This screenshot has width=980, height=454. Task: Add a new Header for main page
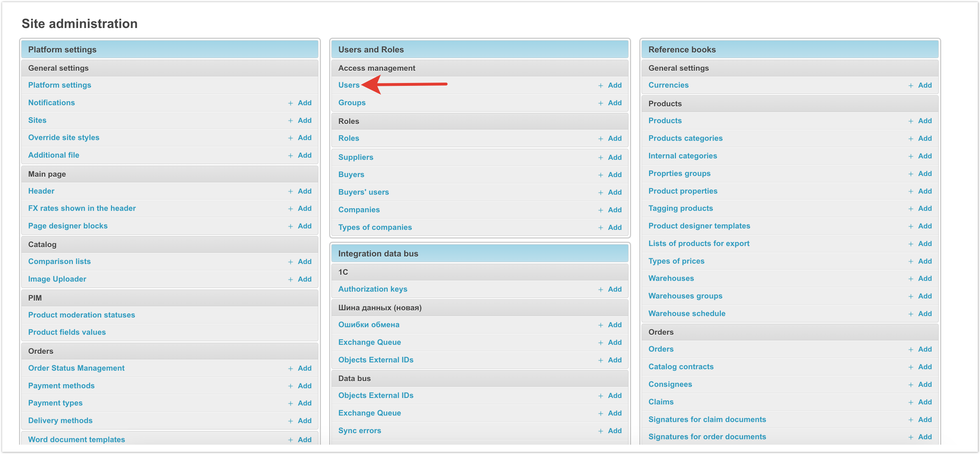point(304,191)
